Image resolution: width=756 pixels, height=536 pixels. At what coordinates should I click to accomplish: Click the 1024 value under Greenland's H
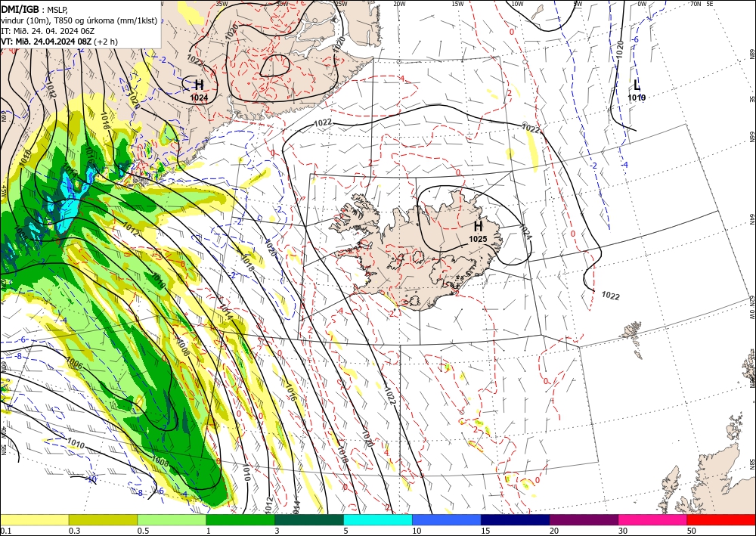(199, 98)
